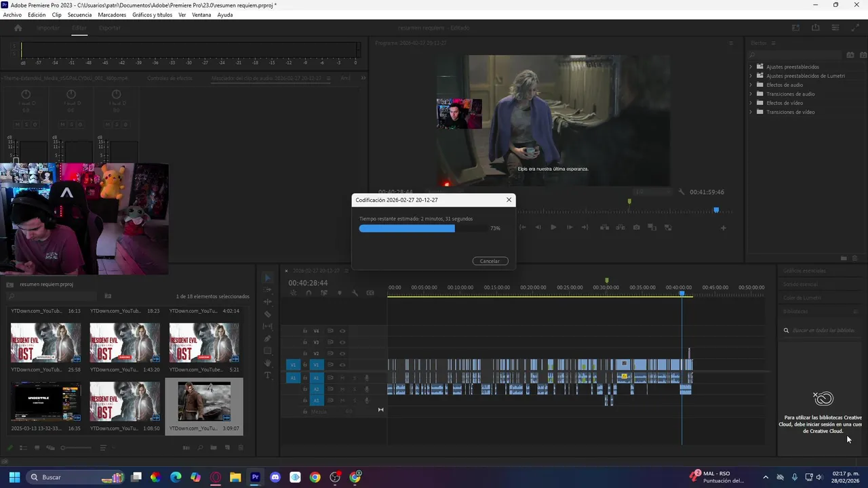
Task: Switch to Editar workspace tab
Action: click(x=79, y=28)
